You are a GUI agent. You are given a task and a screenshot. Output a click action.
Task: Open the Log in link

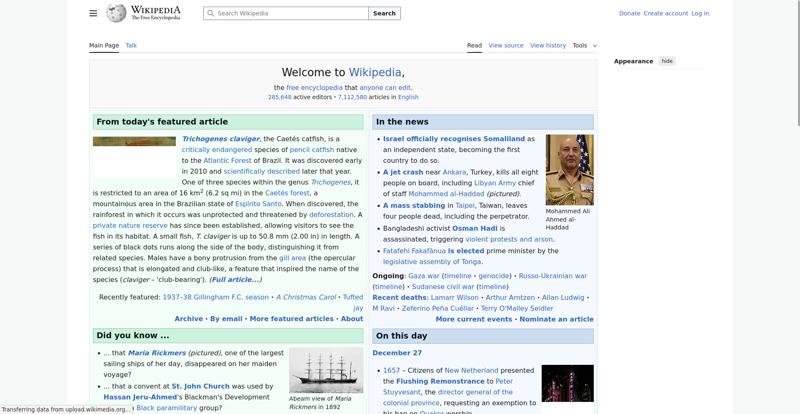click(x=700, y=14)
